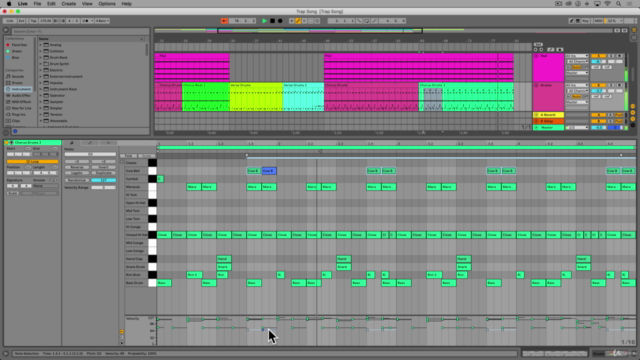
Task: Expand the Collision instrument folder
Action: [x=40, y=51]
